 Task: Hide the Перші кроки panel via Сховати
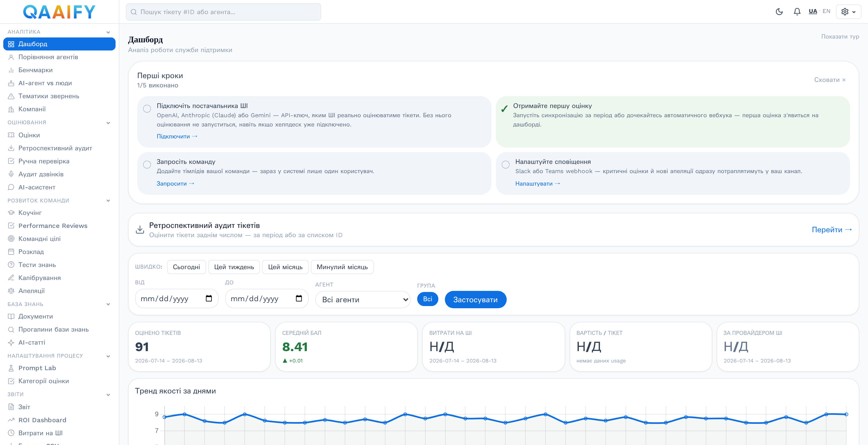(830, 80)
